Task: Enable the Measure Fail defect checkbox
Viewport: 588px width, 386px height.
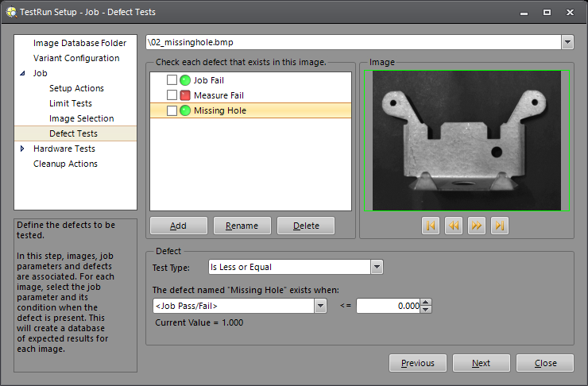Action: point(172,95)
